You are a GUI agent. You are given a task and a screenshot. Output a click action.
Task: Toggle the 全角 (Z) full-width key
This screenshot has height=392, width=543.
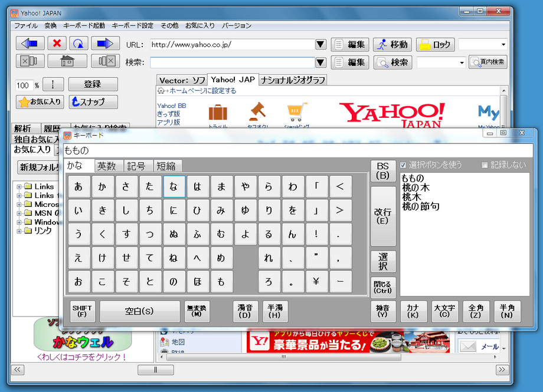click(x=476, y=311)
